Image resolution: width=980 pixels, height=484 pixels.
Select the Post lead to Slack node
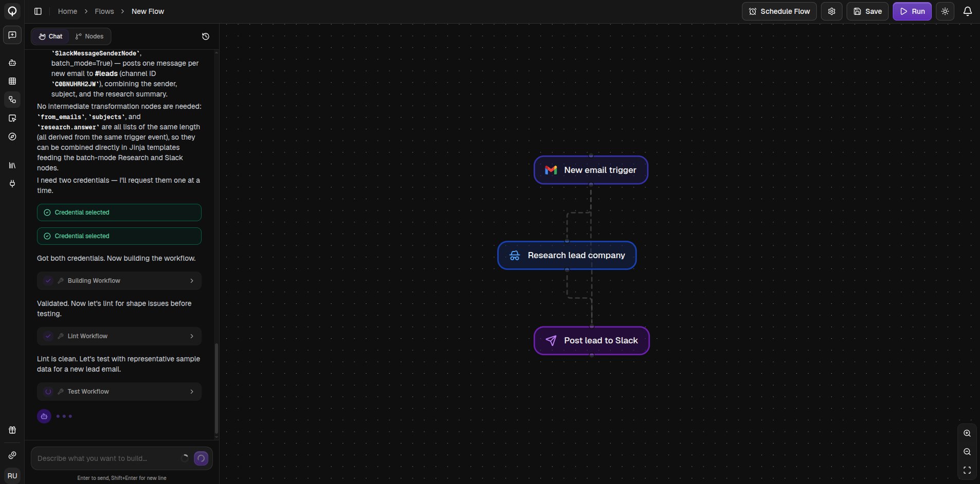tap(591, 340)
